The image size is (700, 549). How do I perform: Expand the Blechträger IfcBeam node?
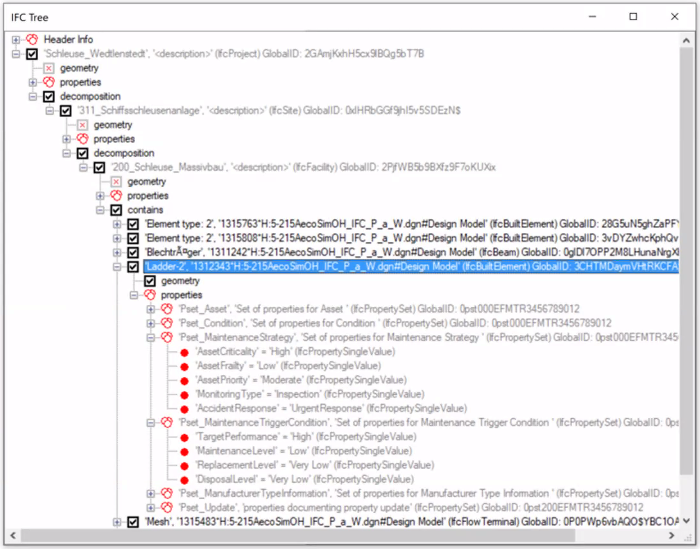[117, 252]
